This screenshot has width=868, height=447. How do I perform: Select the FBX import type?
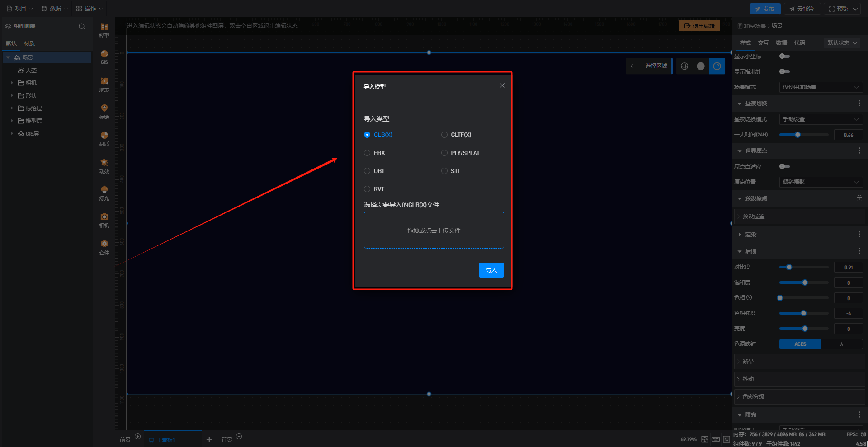375,153
